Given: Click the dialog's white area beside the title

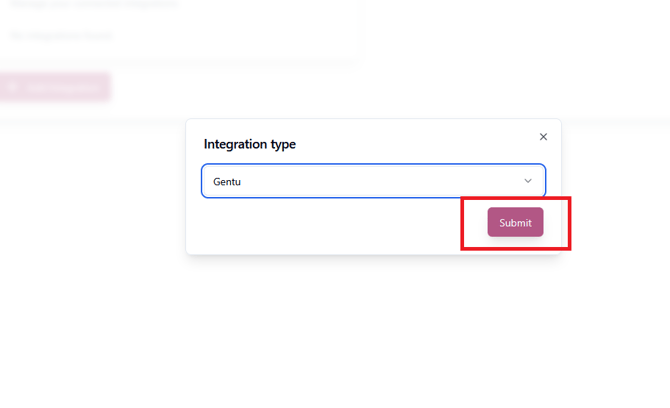Looking at the screenshot, I should [x=414, y=144].
